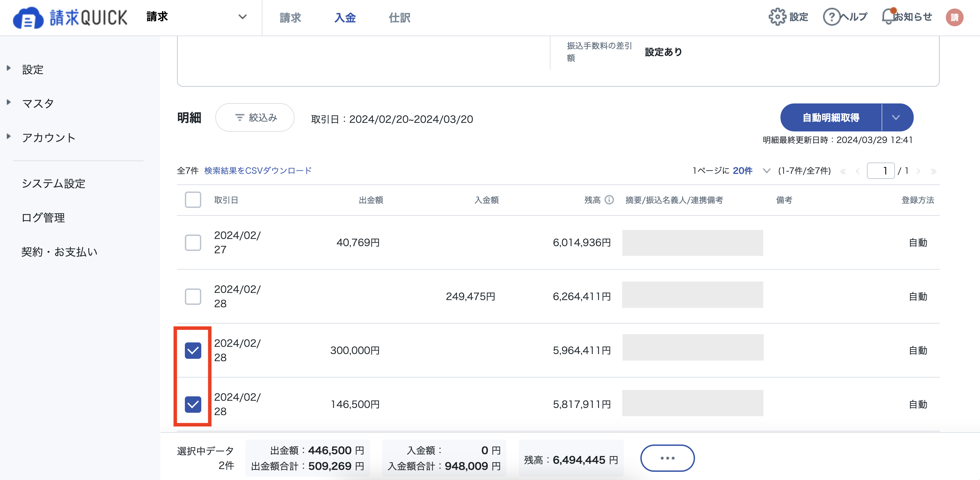Open notifications bell icon
The image size is (980, 480).
pos(888,16)
